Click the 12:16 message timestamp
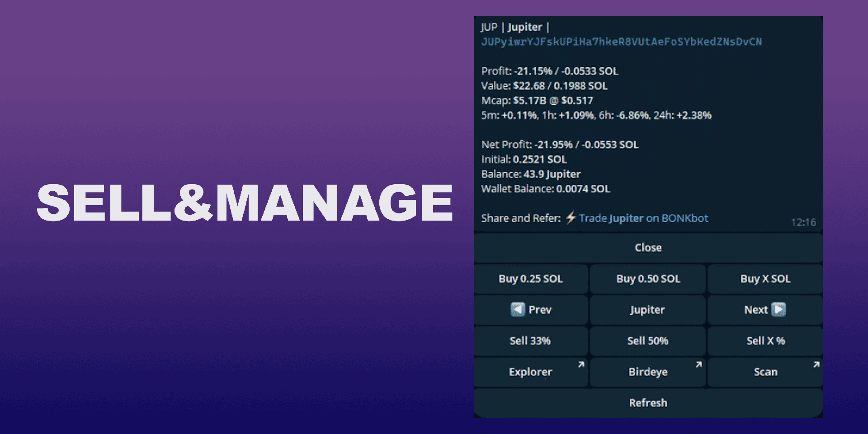The image size is (868, 434). coord(803,222)
